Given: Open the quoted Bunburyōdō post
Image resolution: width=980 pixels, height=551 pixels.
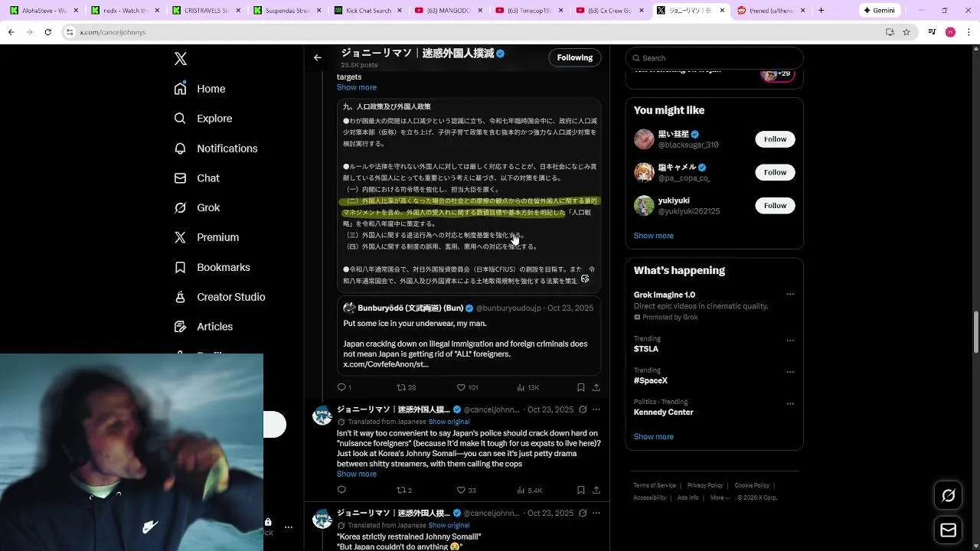Looking at the screenshot, I should pos(469,335).
